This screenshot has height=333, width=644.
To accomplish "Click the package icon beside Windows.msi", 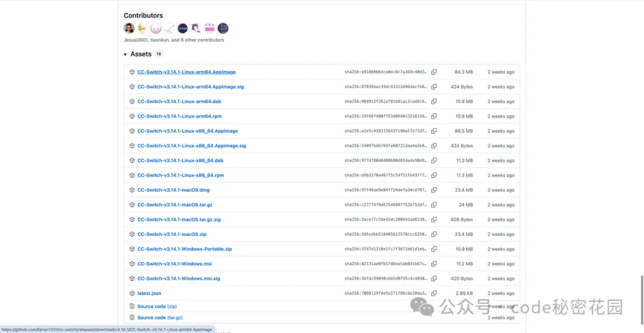I will click(x=132, y=264).
